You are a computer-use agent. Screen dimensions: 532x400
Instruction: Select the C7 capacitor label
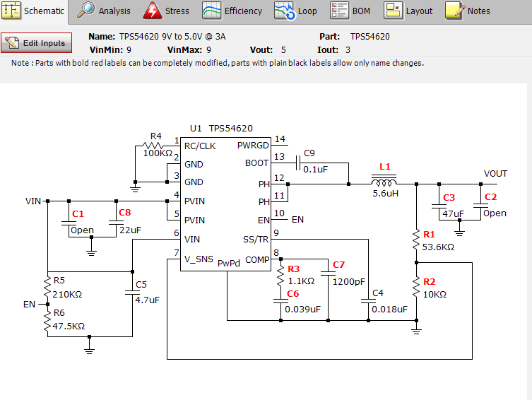(x=338, y=264)
